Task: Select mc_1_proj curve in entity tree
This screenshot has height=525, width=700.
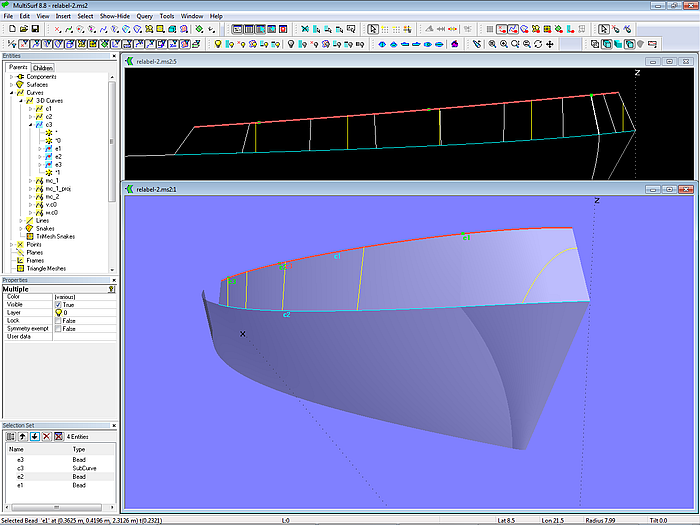Action: coord(58,188)
